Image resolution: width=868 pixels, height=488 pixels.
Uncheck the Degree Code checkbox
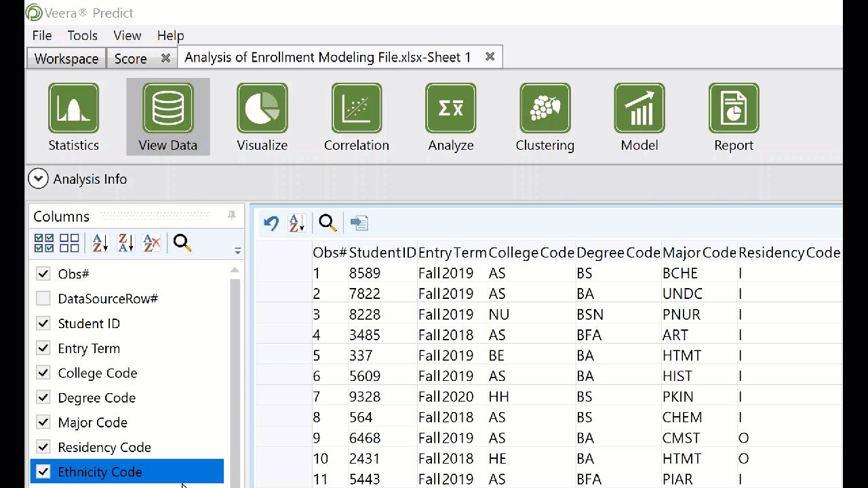pos(43,397)
